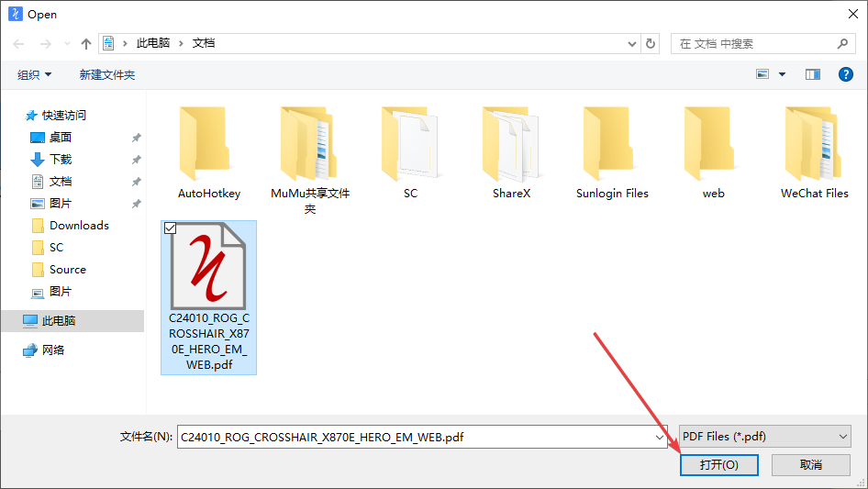Viewport: 868px width, 489px height.
Task: Click the pin icon beside 下载
Action: (x=136, y=160)
